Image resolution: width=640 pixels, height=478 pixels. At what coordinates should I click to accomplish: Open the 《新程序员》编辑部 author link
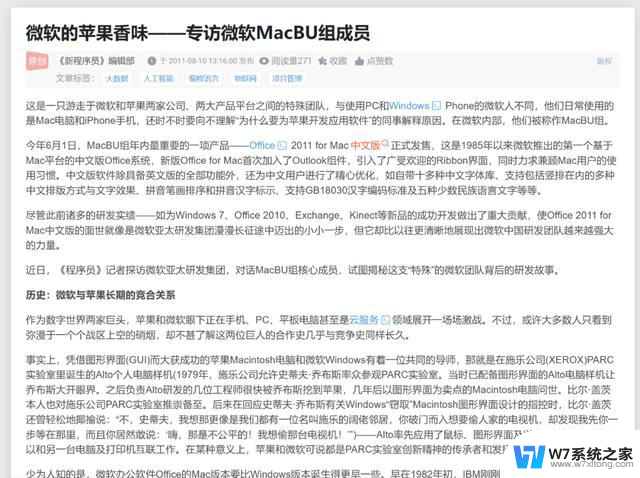point(96,61)
